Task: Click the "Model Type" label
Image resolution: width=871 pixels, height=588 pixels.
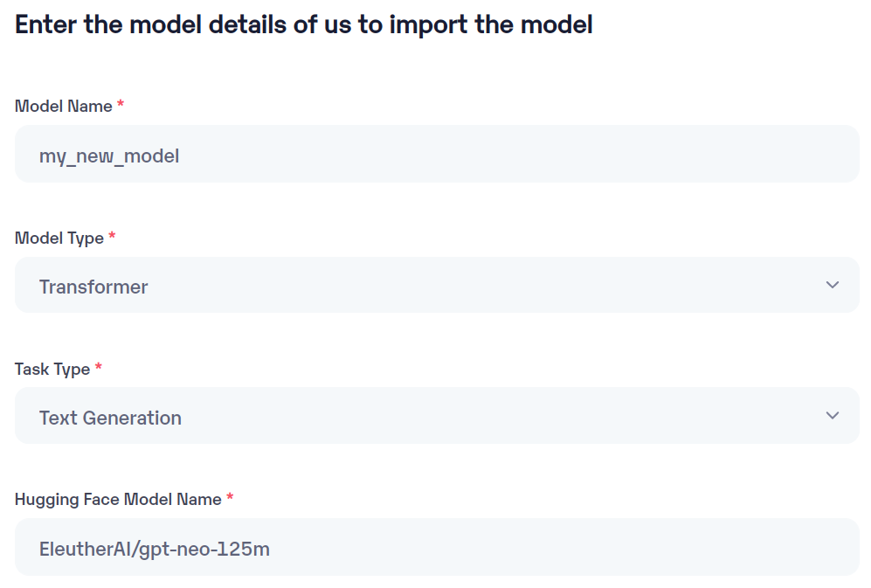Action: (x=59, y=238)
